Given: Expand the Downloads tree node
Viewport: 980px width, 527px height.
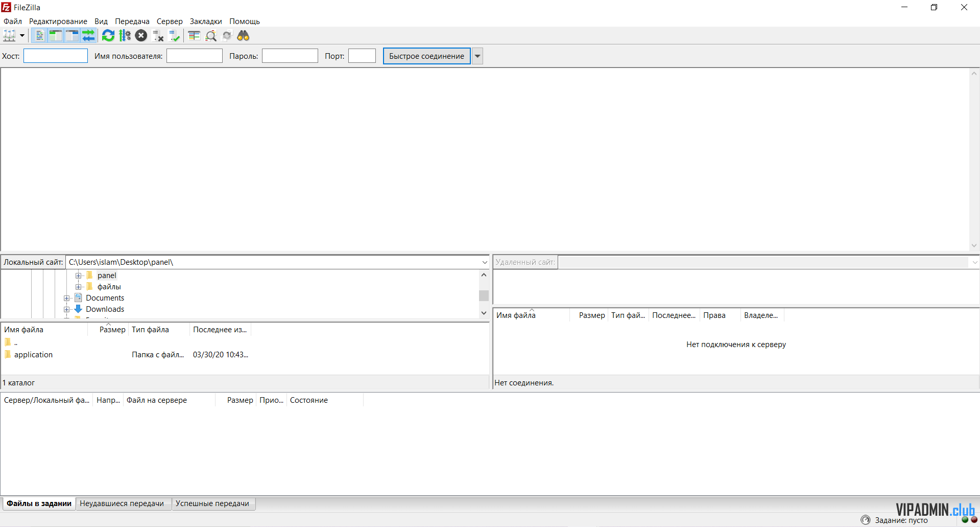Looking at the screenshot, I should (67, 309).
